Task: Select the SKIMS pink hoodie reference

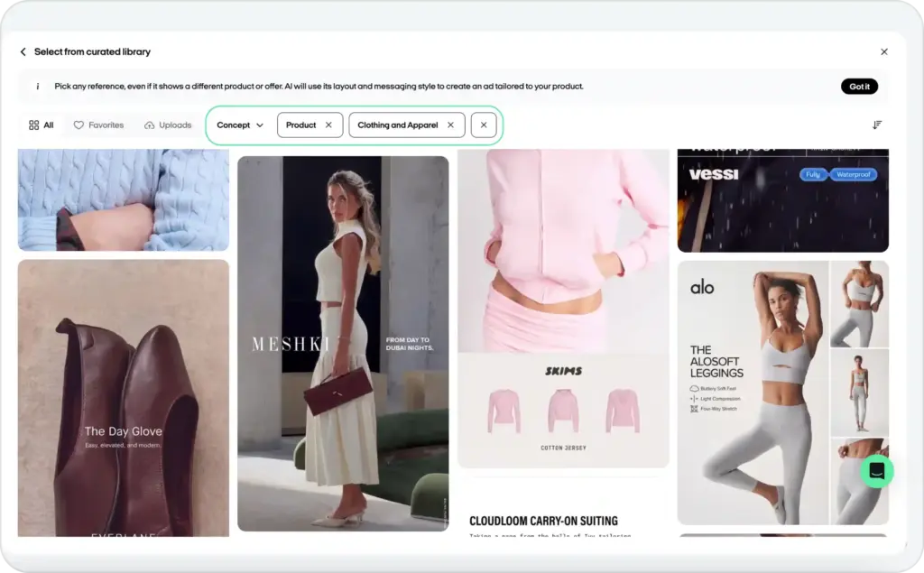Action: [563, 309]
